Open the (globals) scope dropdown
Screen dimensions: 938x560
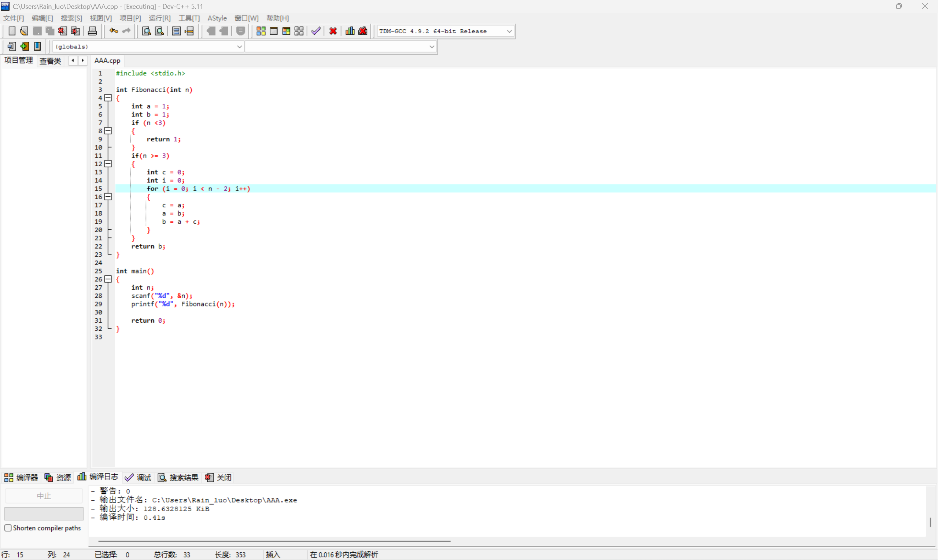(239, 47)
